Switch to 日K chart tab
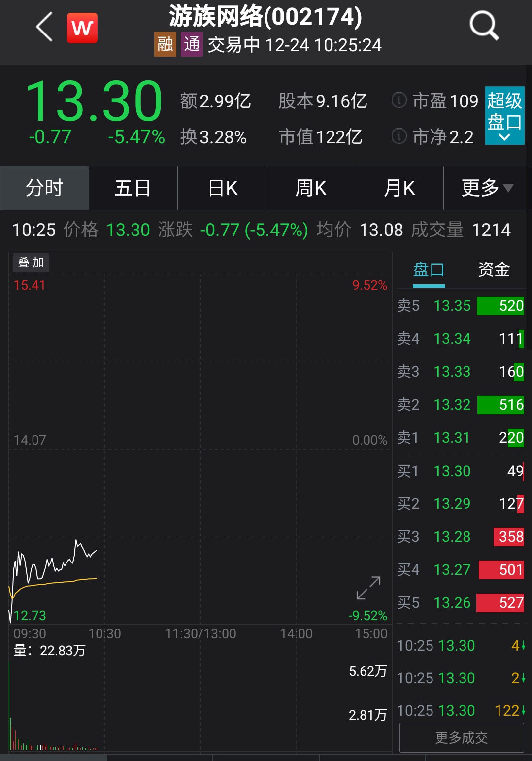 coord(222,188)
